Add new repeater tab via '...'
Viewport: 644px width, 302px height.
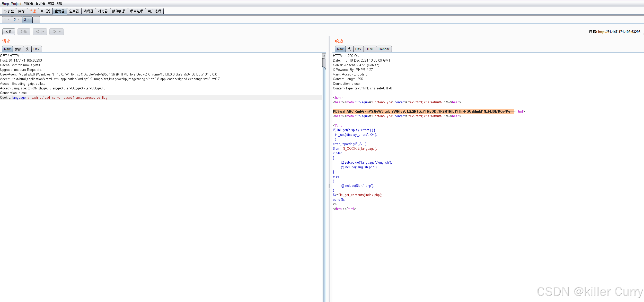(x=36, y=20)
